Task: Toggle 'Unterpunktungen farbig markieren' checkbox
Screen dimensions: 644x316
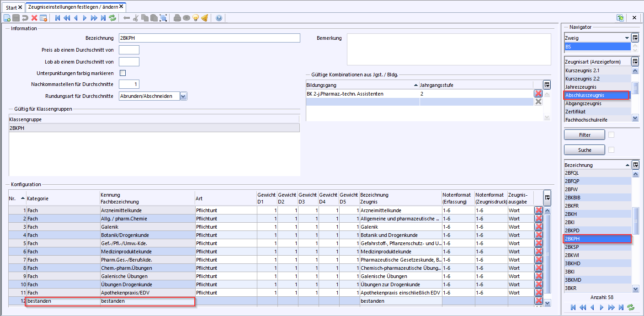Action: point(122,73)
